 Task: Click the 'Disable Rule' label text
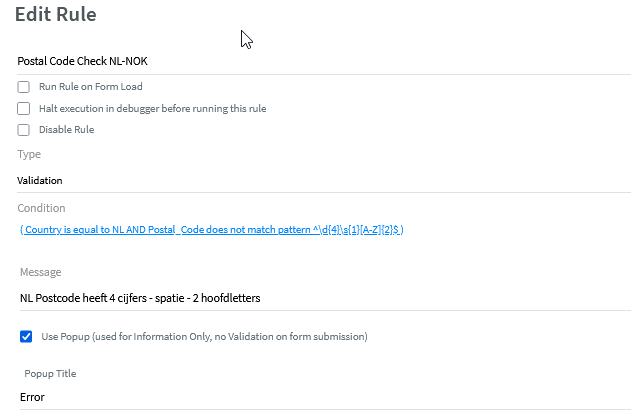pos(66,130)
